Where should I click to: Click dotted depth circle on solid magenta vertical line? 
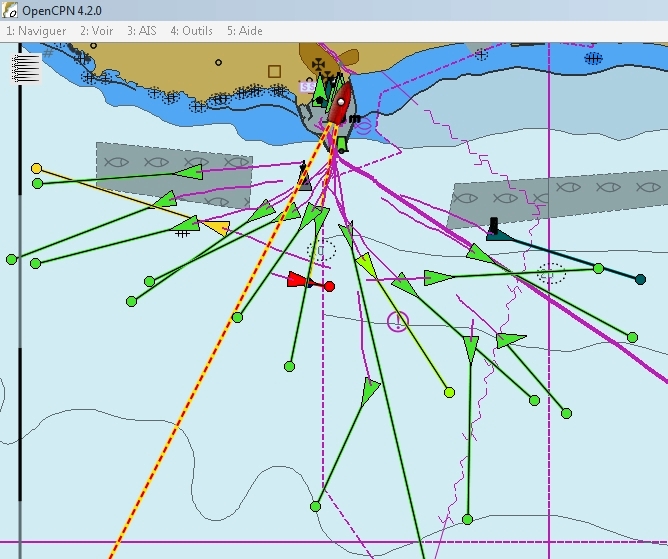click(x=551, y=273)
